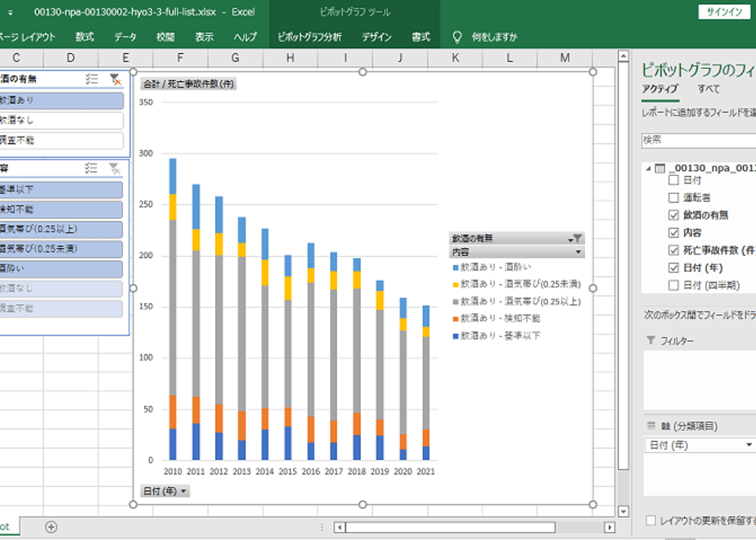The height and width of the screenshot is (540, 756).
Task: Select column header F
Action: (x=180, y=58)
